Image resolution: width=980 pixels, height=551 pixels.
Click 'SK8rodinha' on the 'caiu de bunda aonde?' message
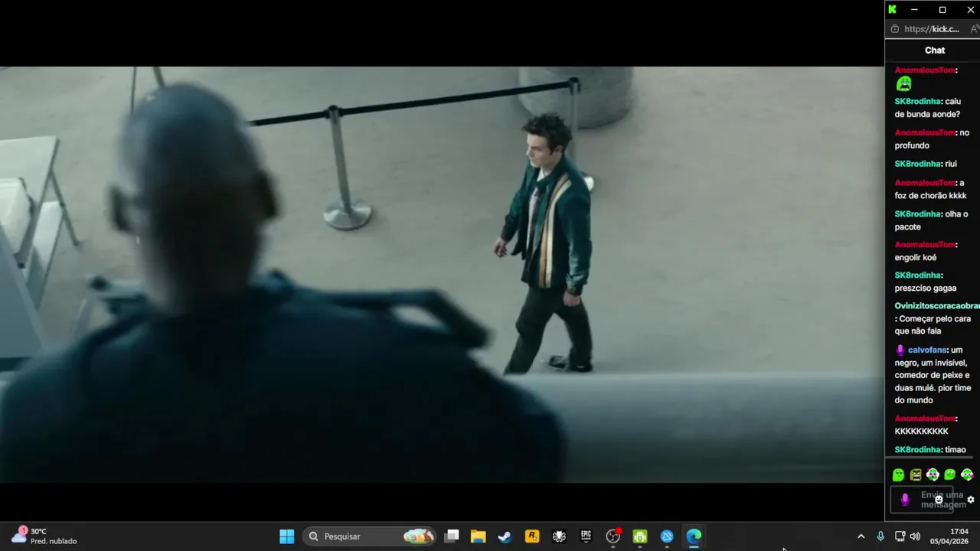point(918,101)
